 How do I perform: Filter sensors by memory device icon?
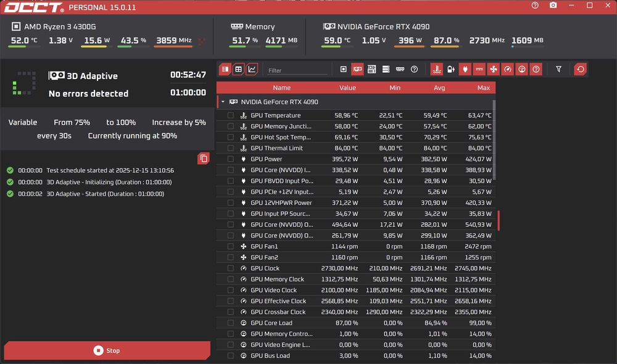pyautogui.click(x=400, y=69)
